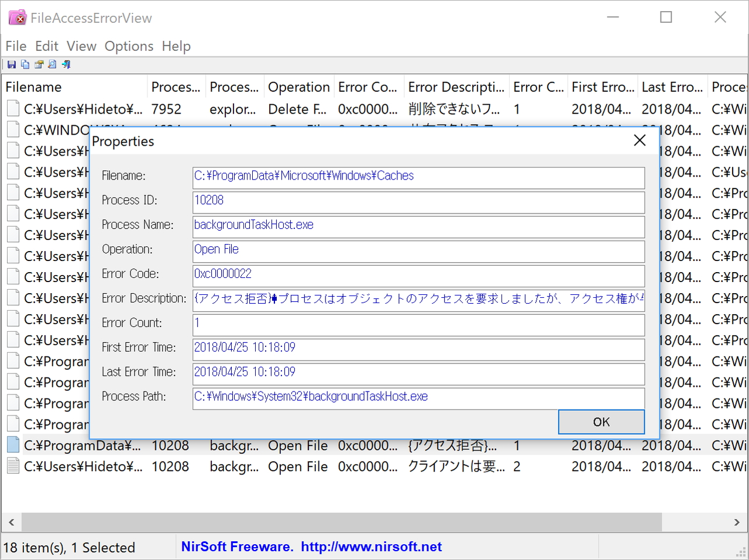Viewport: 749px width, 560px height.
Task: Sort by the Filename column header
Action: (74, 87)
